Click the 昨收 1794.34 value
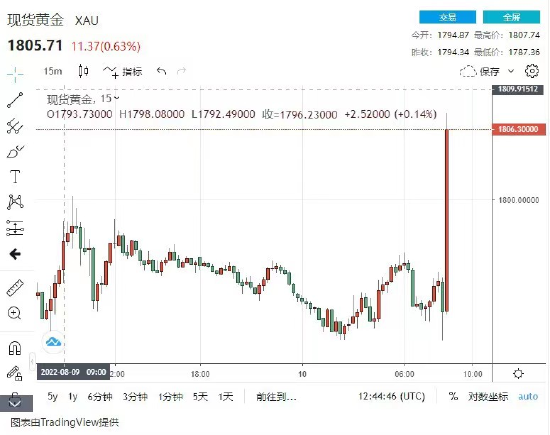 pos(453,52)
